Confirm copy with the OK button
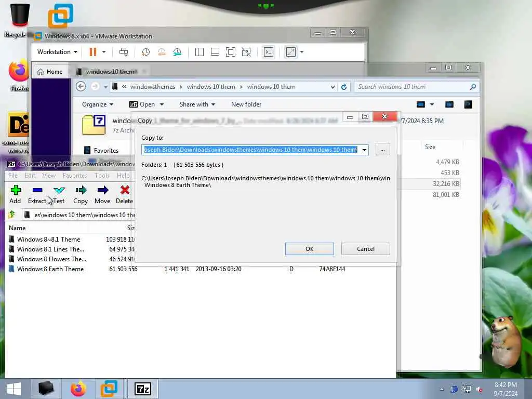This screenshot has width=532, height=399. pyautogui.click(x=310, y=249)
